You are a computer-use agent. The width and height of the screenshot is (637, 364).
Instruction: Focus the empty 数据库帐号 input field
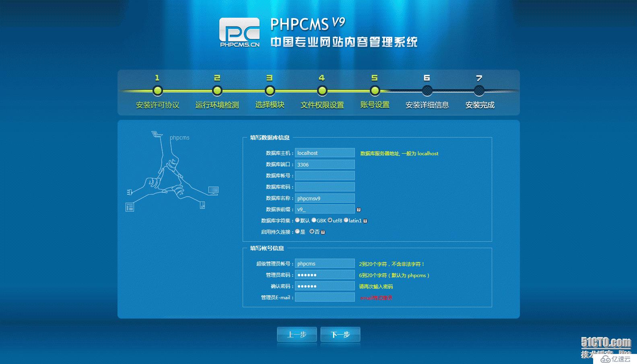(325, 176)
